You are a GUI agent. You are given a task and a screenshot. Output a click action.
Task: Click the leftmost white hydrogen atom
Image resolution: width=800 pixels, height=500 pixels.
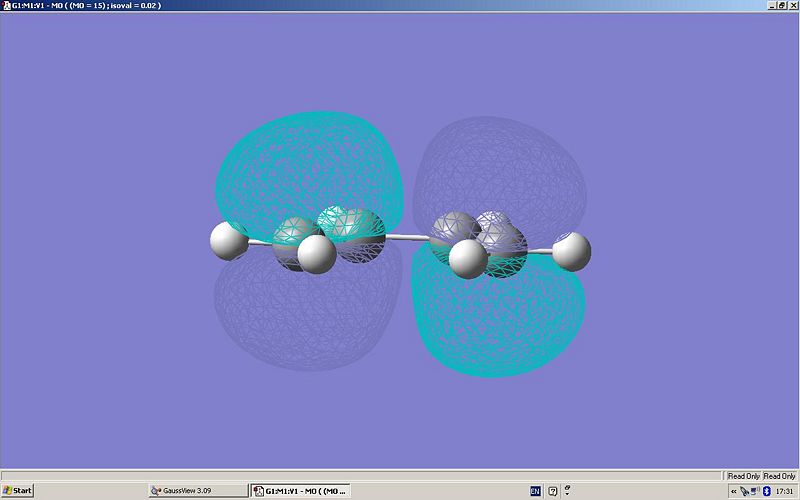coord(229,241)
